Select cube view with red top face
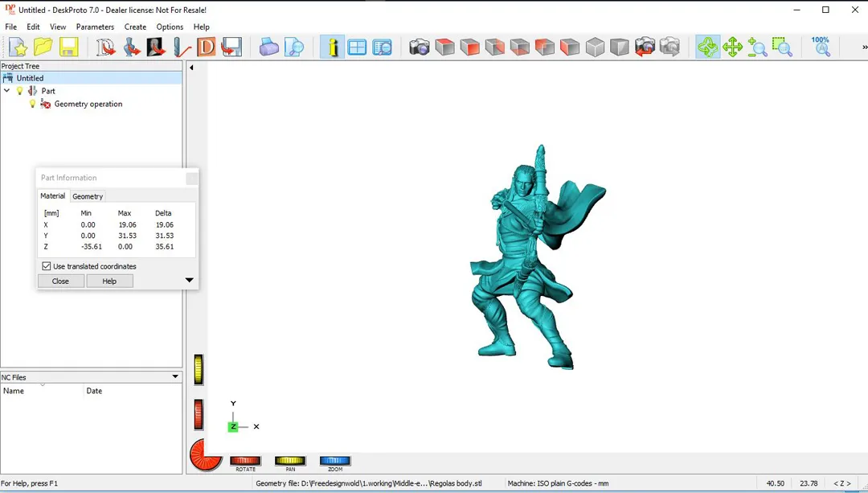 (444, 47)
